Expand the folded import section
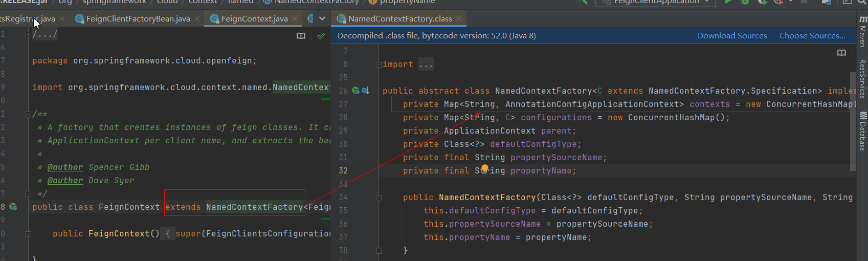 [x=379, y=64]
